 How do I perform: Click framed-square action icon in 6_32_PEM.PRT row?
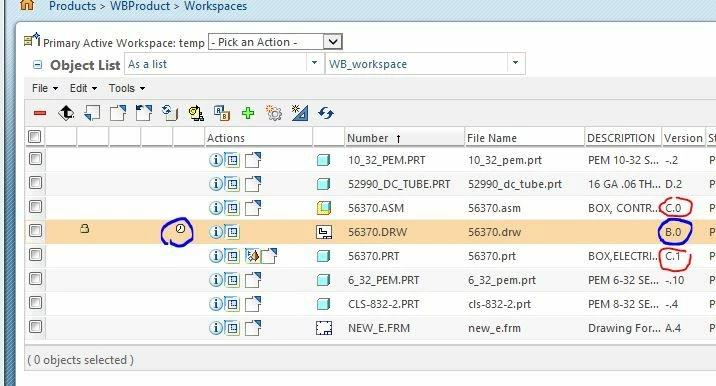tap(232, 280)
